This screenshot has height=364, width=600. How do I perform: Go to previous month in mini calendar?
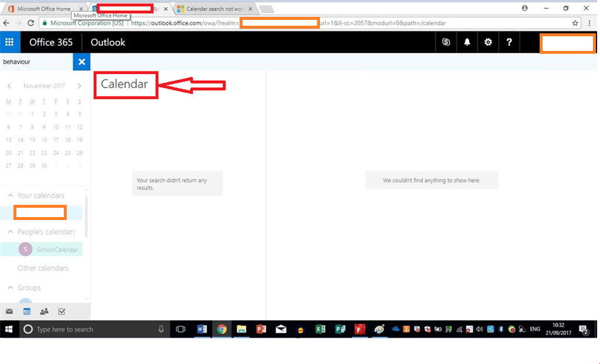9,86
